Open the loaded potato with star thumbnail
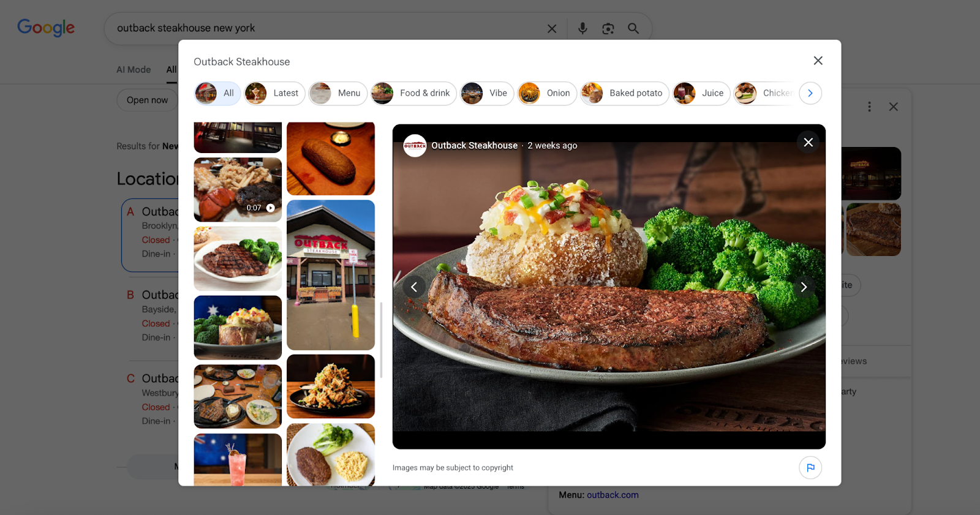Screen dimensions: 980x515 pos(238,328)
